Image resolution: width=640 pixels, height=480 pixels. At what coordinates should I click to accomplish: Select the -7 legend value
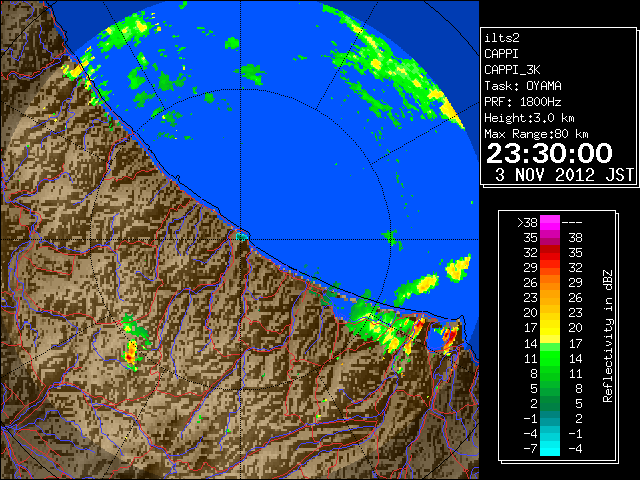pyautogui.click(x=530, y=449)
